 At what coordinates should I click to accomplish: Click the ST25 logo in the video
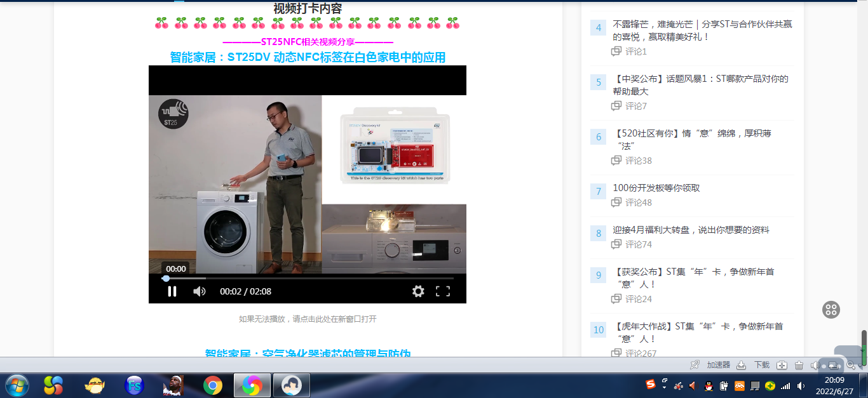[173, 114]
